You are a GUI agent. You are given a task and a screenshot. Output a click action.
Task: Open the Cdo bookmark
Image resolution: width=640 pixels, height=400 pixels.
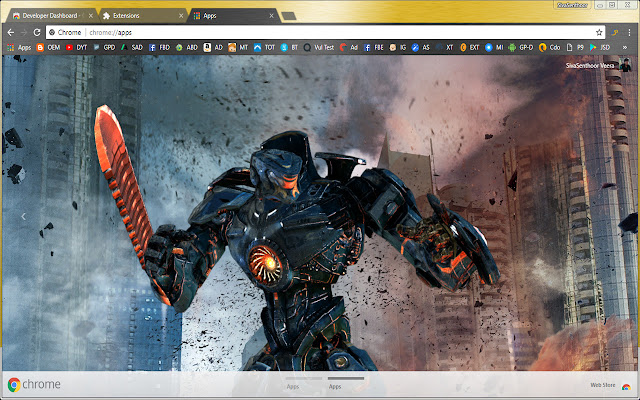click(550, 47)
